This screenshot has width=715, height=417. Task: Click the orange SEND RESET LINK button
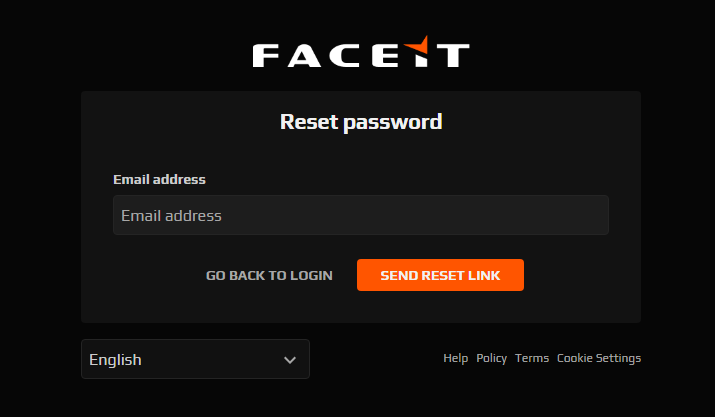point(440,275)
